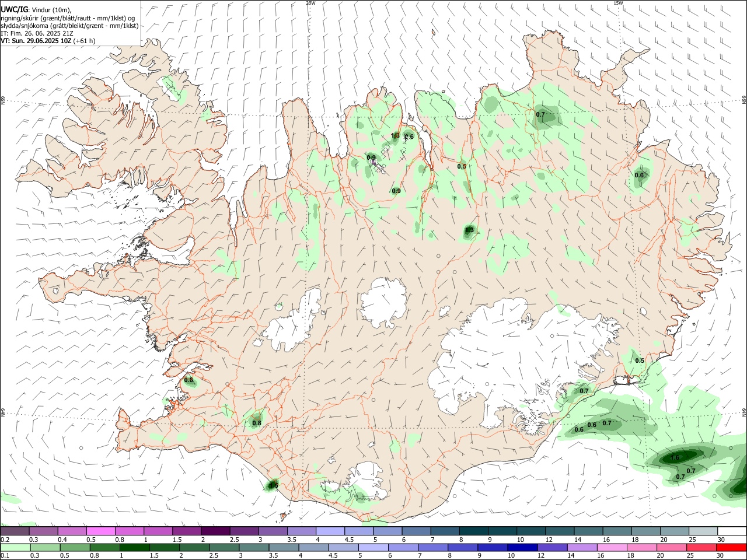Pick the deep blue swatch labeled 10
Screen dimensions: 747x560
tap(522, 547)
